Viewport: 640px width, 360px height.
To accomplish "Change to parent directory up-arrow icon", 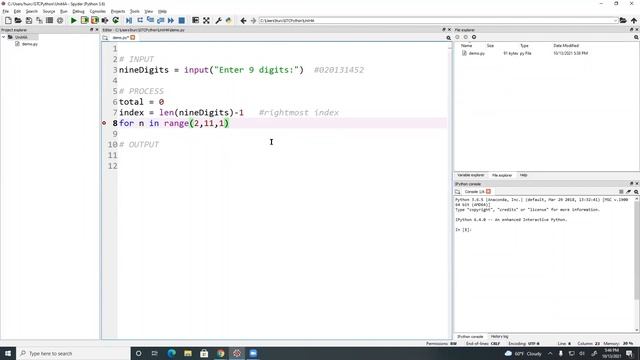I will [633, 20].
